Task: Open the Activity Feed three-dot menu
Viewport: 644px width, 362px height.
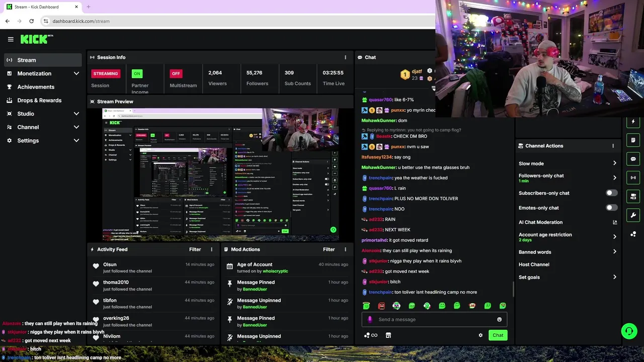Action: (211, 249)
